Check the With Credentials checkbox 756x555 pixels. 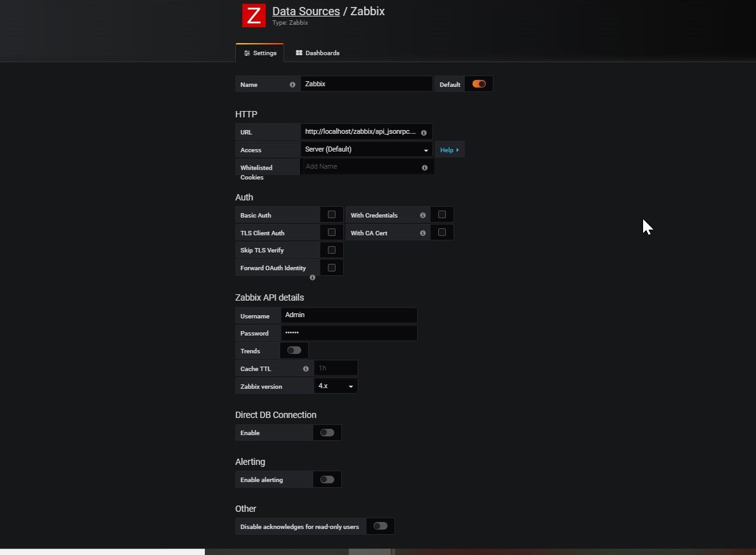pyautogui.click(x=441, y=214)
